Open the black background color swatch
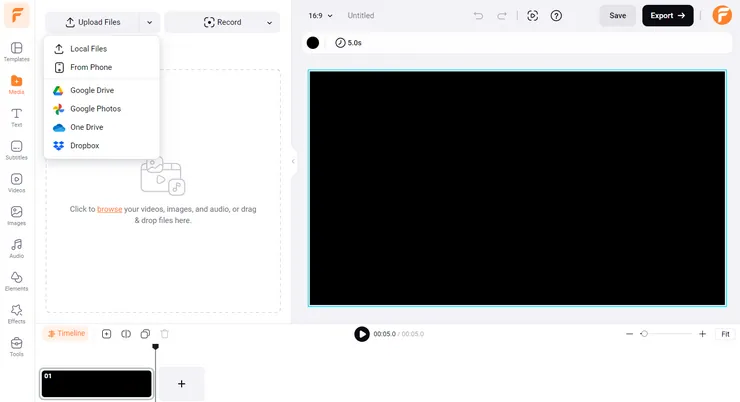This screenshot has height=402, width=740. [313, 43]
